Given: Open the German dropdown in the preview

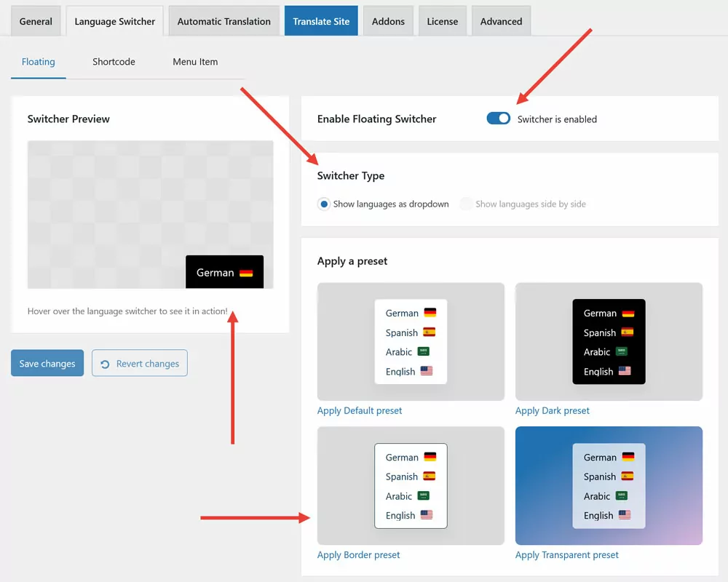Looking at the screenshot, I should [224, 271].
